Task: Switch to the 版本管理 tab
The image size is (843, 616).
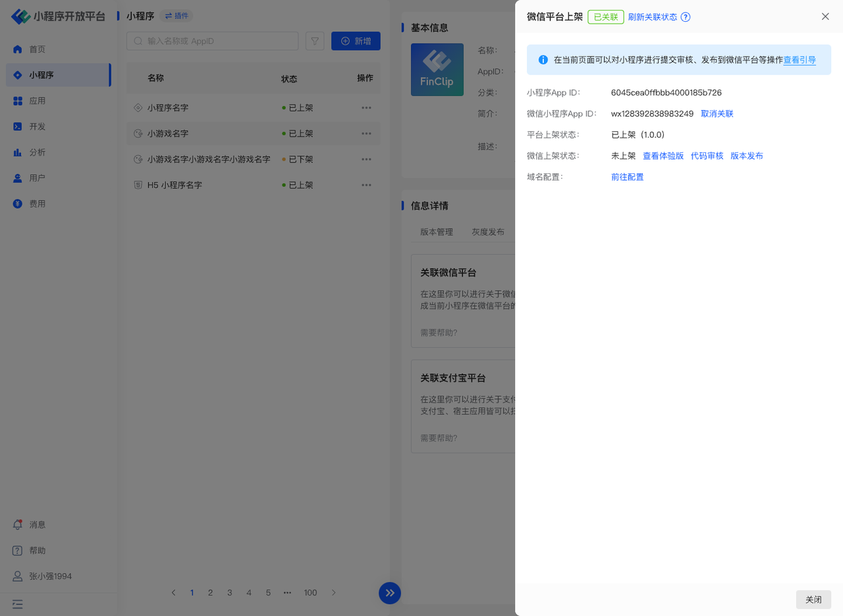Action: coord(437,232)
